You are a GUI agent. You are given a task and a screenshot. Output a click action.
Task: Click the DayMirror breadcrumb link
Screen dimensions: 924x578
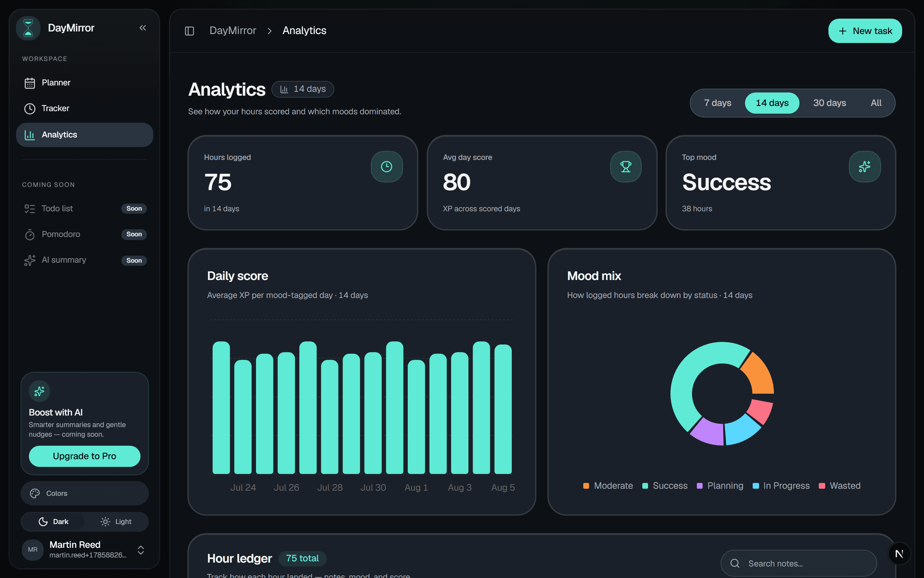coord(233,31)
